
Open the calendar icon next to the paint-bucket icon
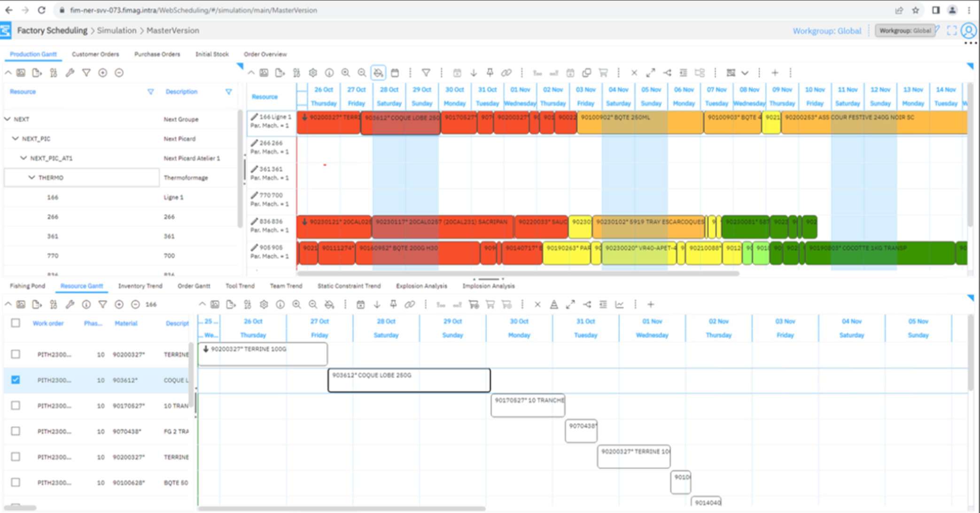point(395,73)
